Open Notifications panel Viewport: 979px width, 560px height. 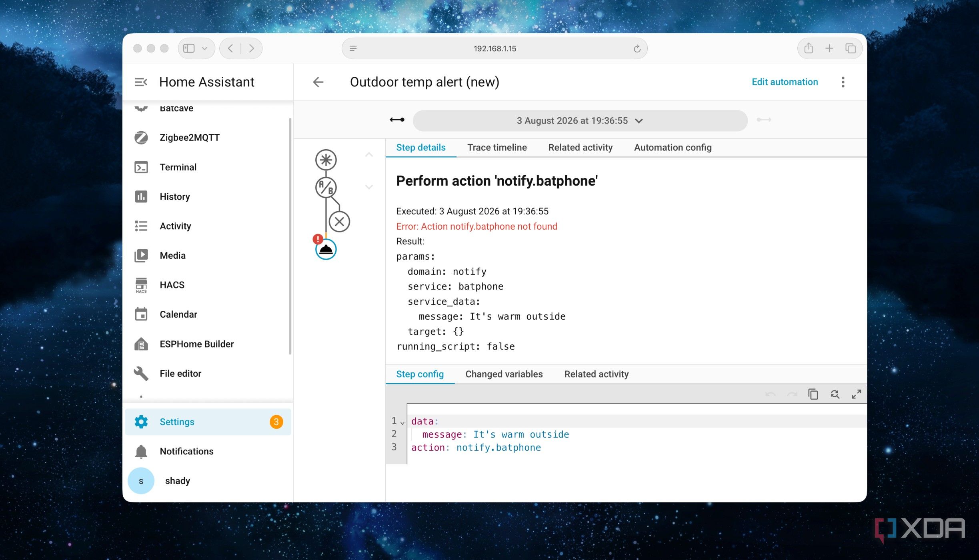click(208, 451)
